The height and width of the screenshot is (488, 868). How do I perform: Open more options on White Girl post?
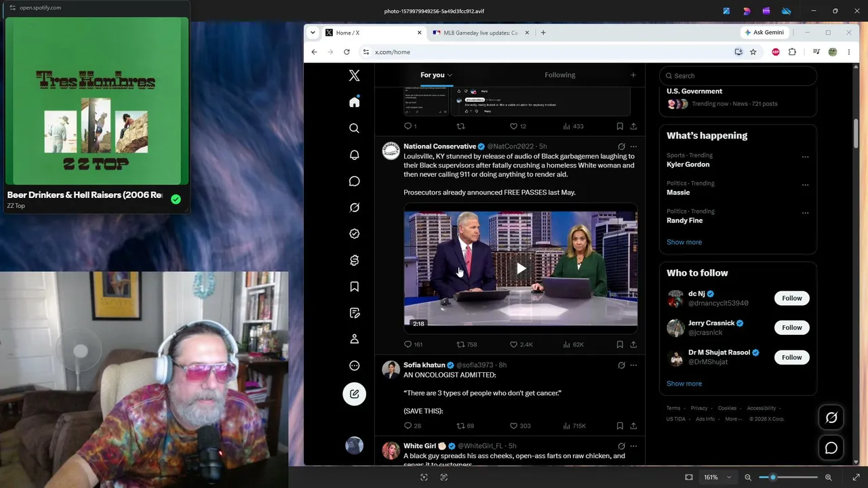[633, 446]
